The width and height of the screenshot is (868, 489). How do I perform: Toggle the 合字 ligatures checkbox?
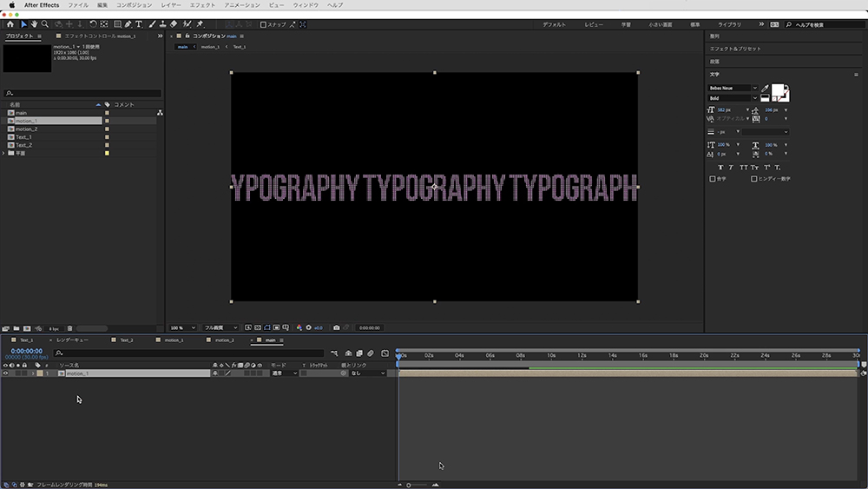coord(713,178)
